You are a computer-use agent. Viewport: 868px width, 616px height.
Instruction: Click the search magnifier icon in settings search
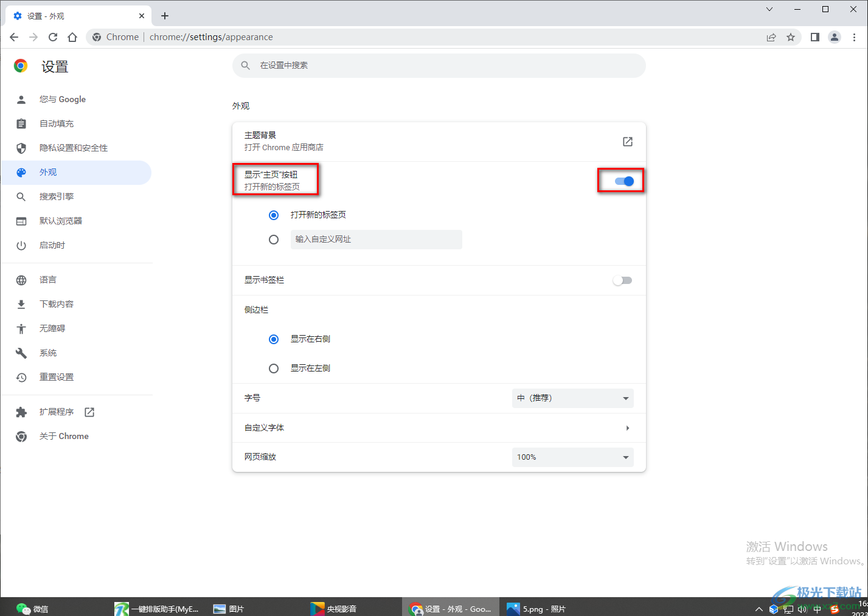click(246, 65)
